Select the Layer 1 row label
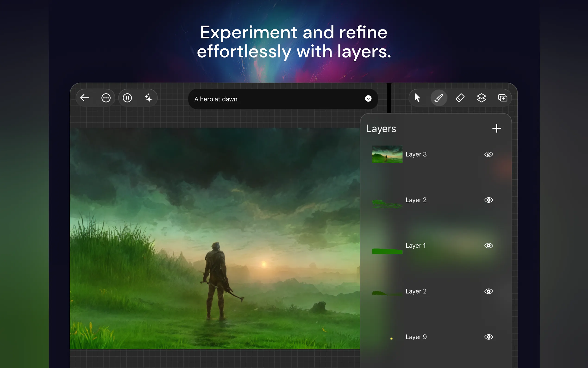588x368 pixels. pos(415,246)
